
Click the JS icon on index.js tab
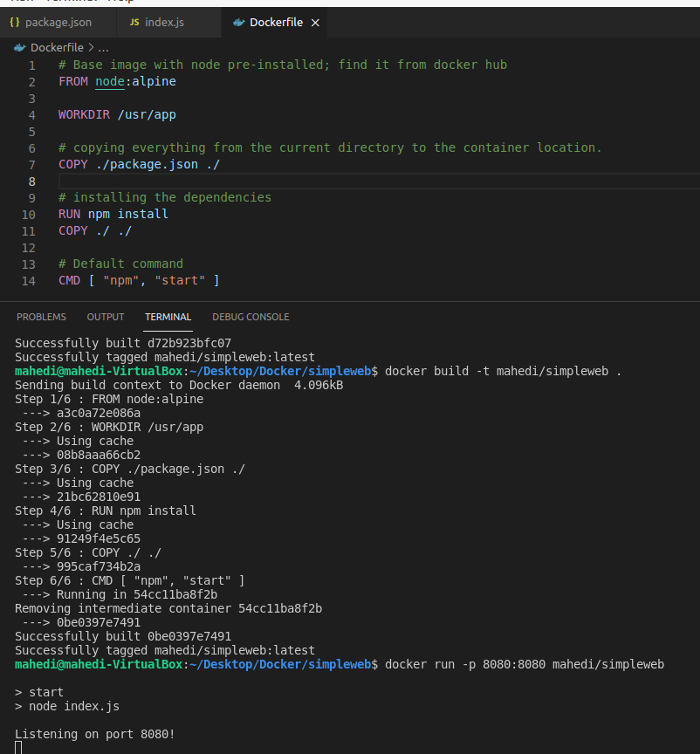(x=134, y=22)
